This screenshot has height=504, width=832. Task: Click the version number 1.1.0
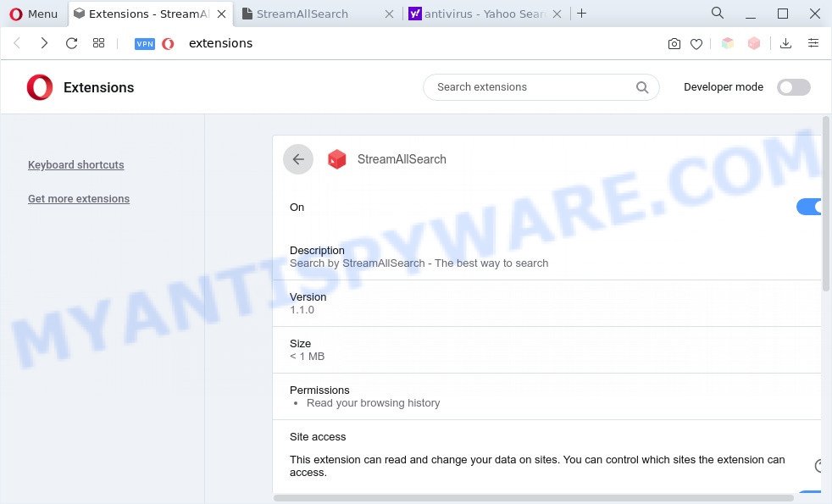[x=302, y=310]
